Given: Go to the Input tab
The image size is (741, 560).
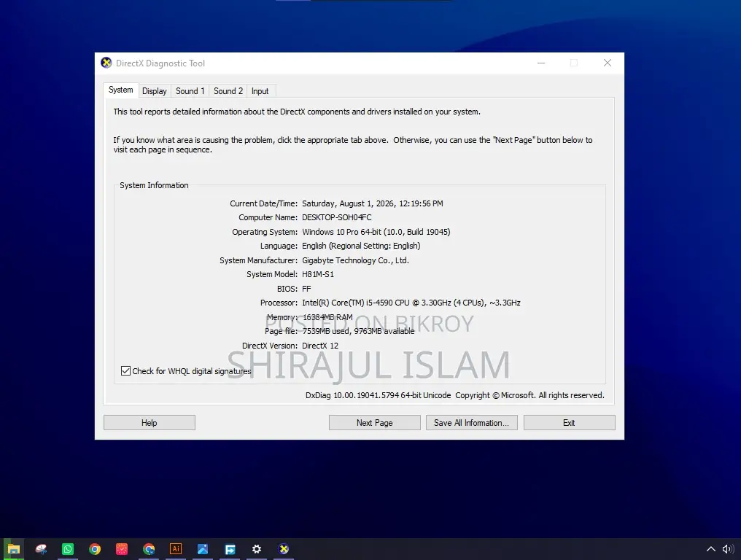Looking at the screenshot, I should (x=260, y=91).
